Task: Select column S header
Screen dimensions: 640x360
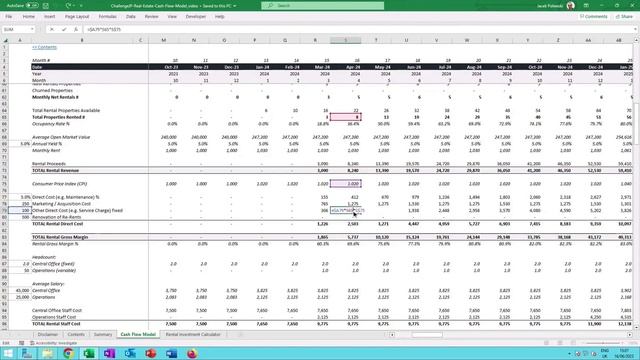Action: (x=346, y=40)
